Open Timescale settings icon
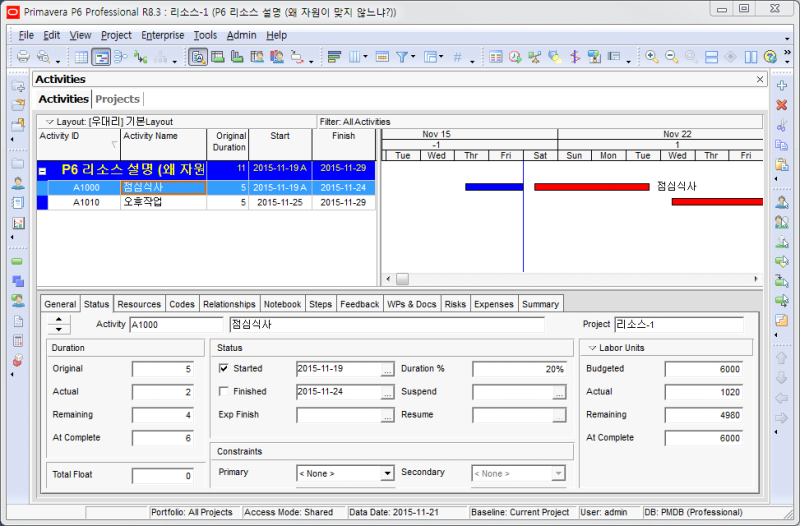 [x=382, y=57]
